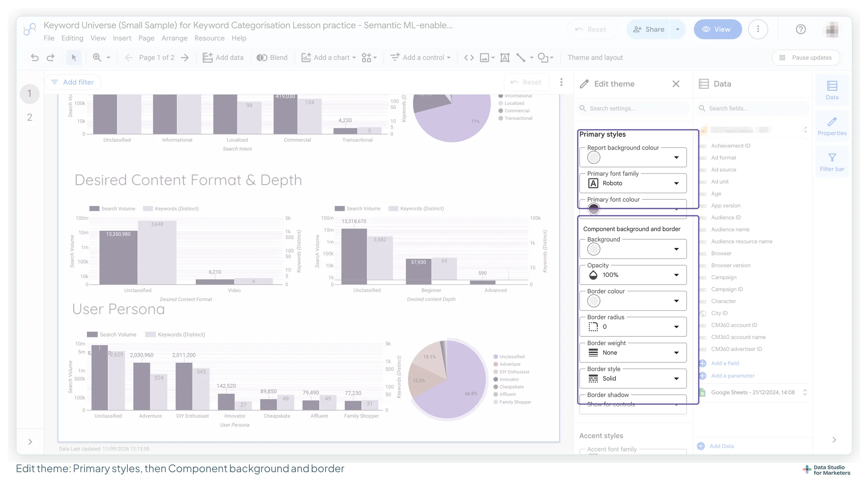Open the Editing menu
Viewport: 868px width, 484px height.
click(72, 38)
